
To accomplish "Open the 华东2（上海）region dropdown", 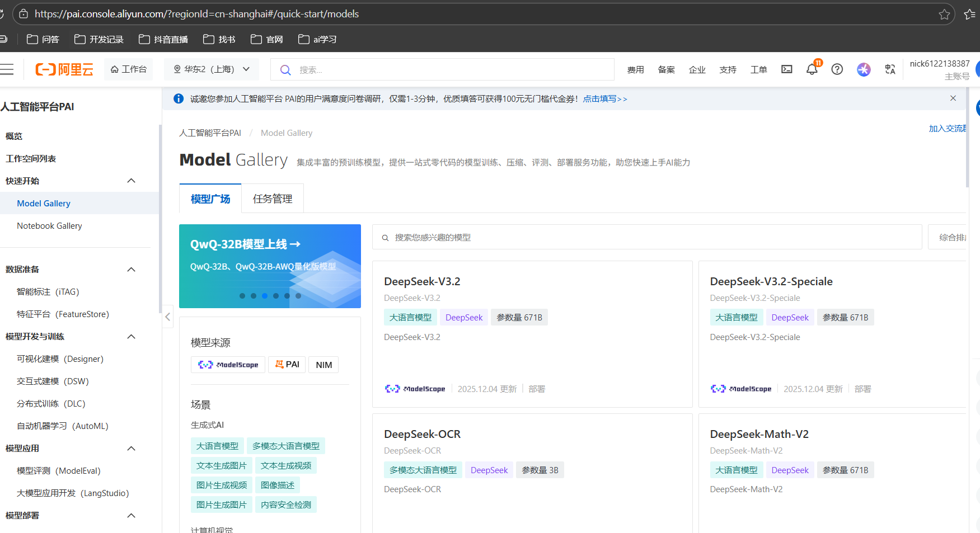I will coord(212,69).
